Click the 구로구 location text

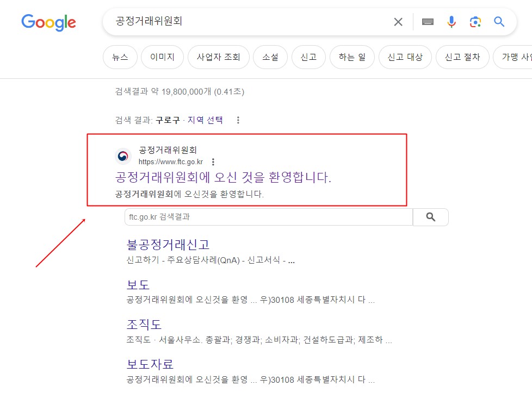(168, 120)
